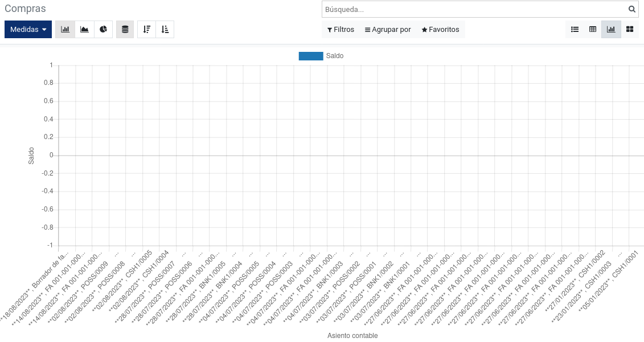Select the graph view button
The height and width of the screenshot is (342, 644).
point(611,29)
